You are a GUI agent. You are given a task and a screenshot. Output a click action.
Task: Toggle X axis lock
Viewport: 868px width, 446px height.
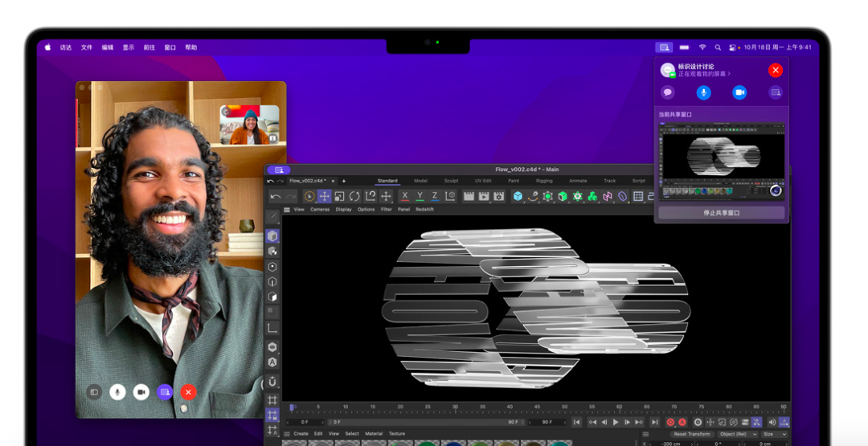pyautogui.click(x=404, y=196)
